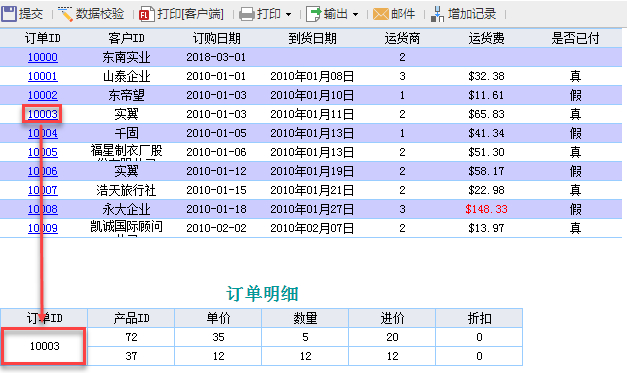
Task: Click the 运货费 column header
Action: click(x=486, y=38)
